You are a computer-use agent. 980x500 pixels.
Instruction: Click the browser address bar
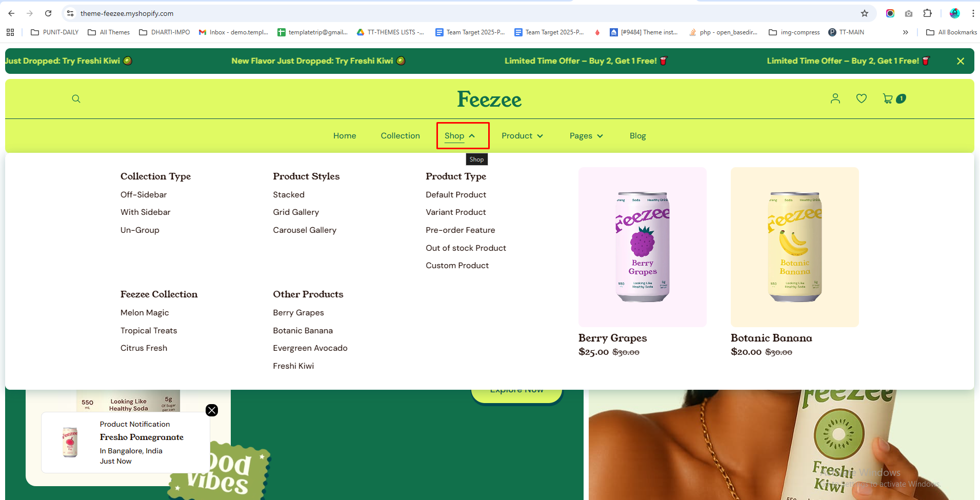(x=462, y=13)
